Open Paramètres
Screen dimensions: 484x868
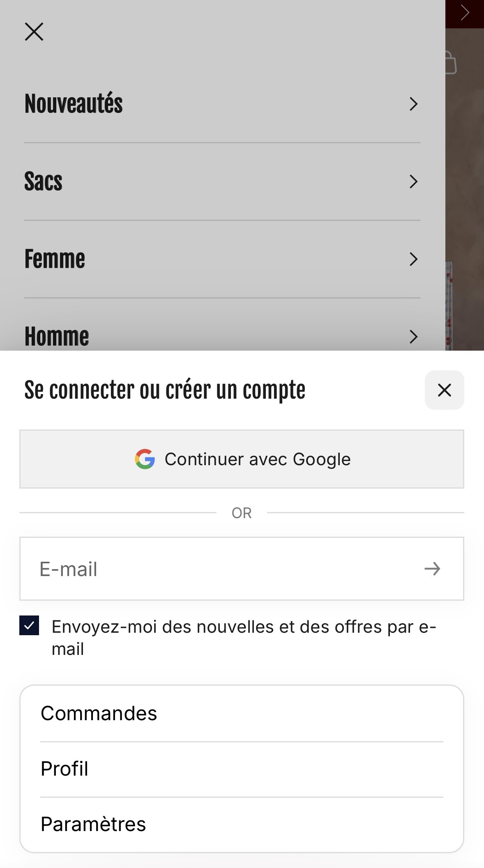(x=242, y=824)
